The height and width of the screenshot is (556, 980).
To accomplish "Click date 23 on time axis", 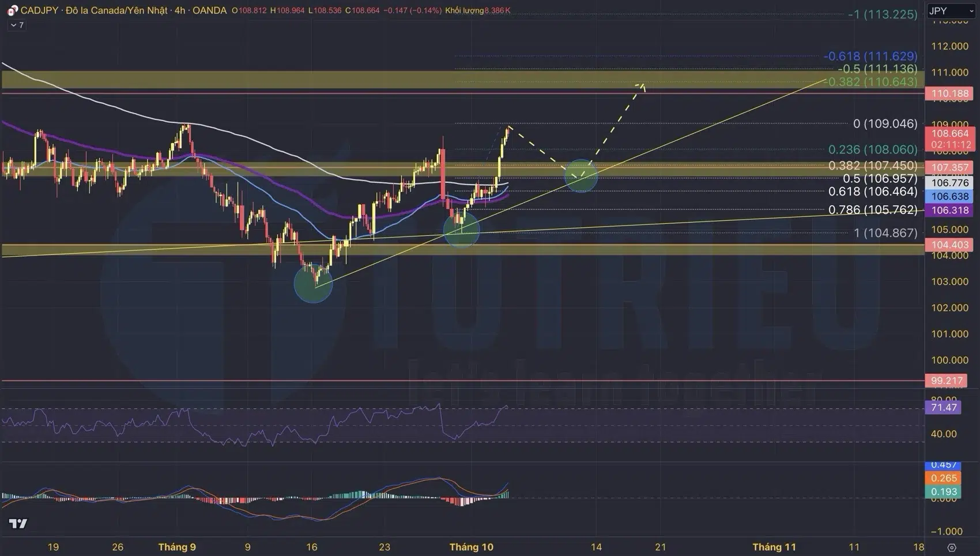I will 385,547.
